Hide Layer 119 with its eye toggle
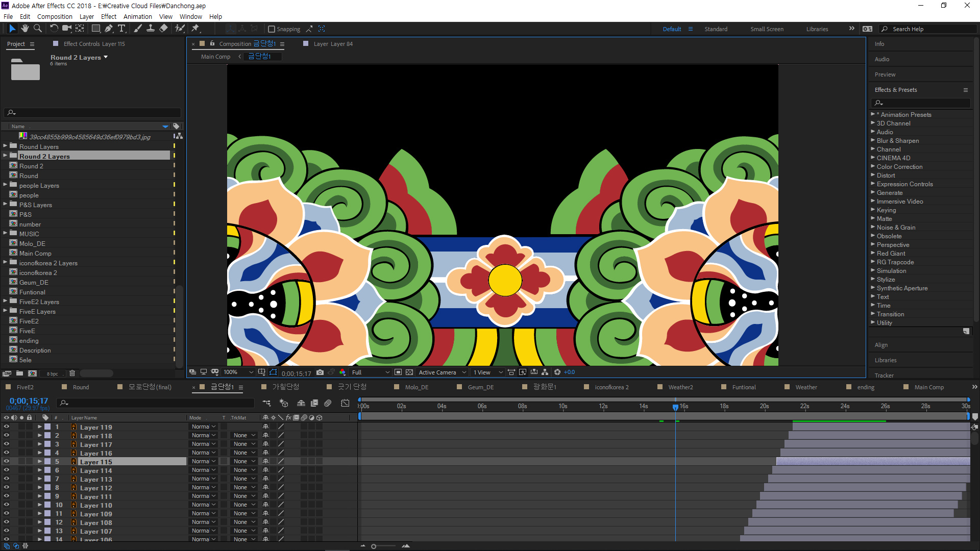 pyautogui.click(x=6, y=427)
